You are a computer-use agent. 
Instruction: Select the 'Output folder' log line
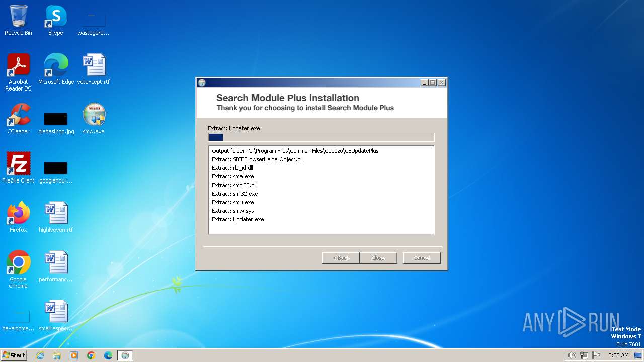click(295, 151)
